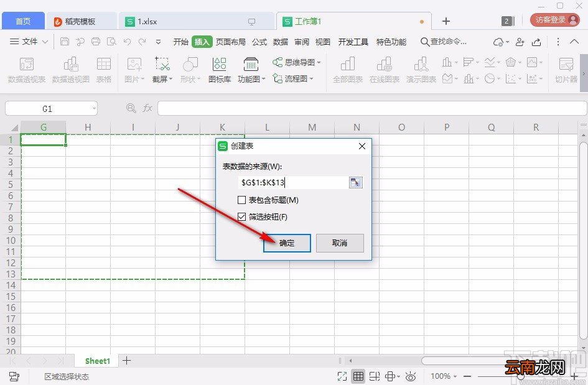Click the 查找命令 search box

point(444,42)
